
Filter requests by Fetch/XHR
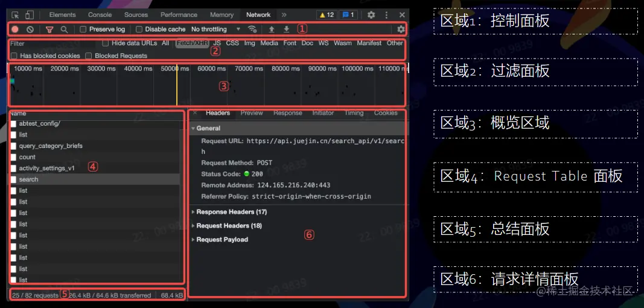coord(192,43)
